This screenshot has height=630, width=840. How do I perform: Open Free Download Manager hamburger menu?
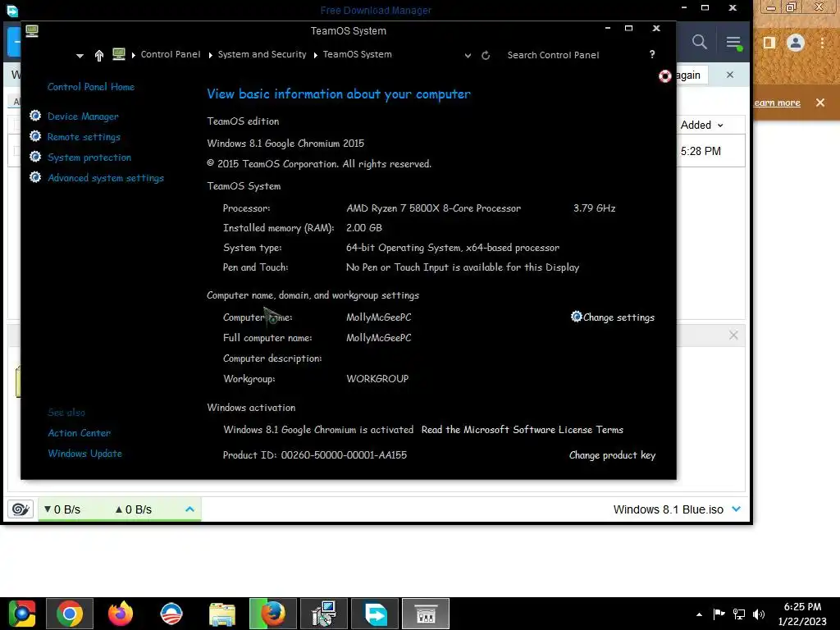click(733, 43)
